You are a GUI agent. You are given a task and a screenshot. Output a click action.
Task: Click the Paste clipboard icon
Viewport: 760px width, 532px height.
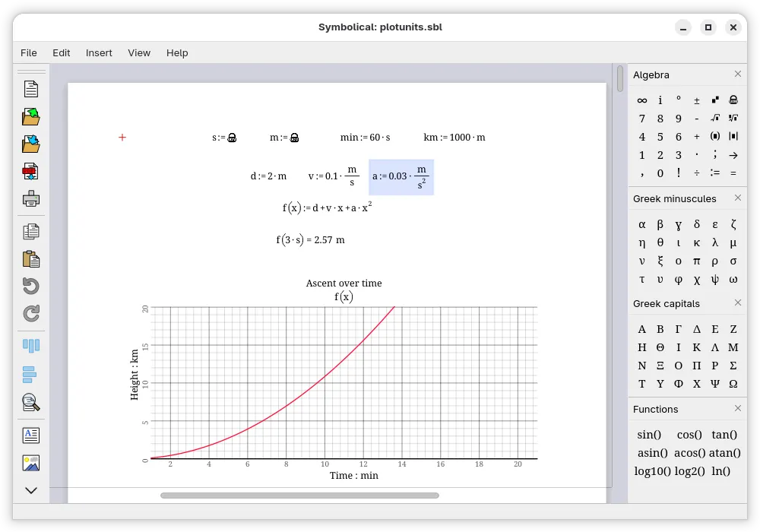pyautogui.click(x=31, y=258)
